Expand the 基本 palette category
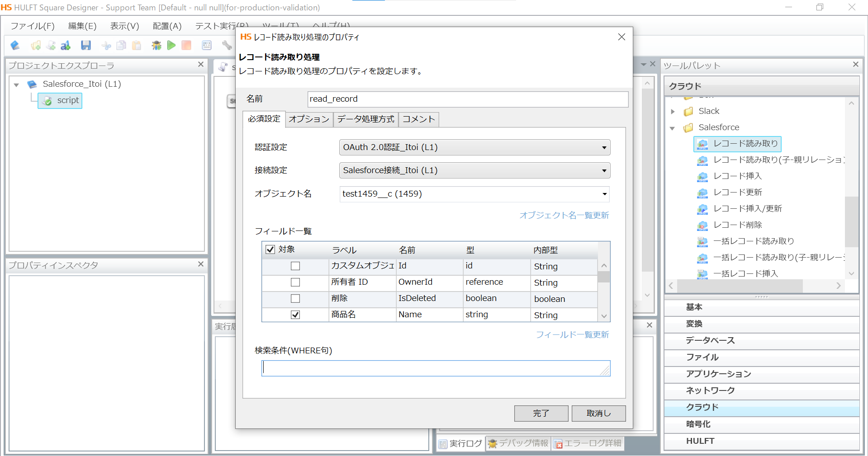This screenshot has height=456, width=868. point(762,307)
